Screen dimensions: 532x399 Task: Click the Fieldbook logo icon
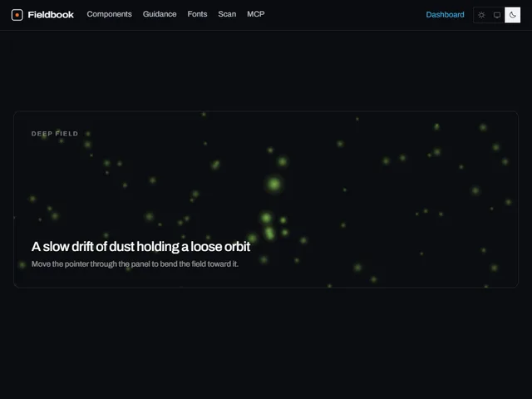[x=17, y=15]
